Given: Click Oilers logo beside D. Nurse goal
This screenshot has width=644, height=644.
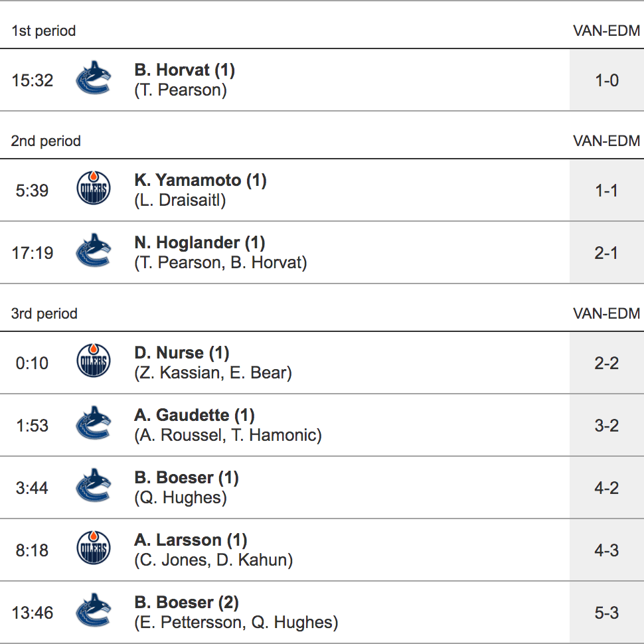Looking at the screenshot, I should pos(94,362).
